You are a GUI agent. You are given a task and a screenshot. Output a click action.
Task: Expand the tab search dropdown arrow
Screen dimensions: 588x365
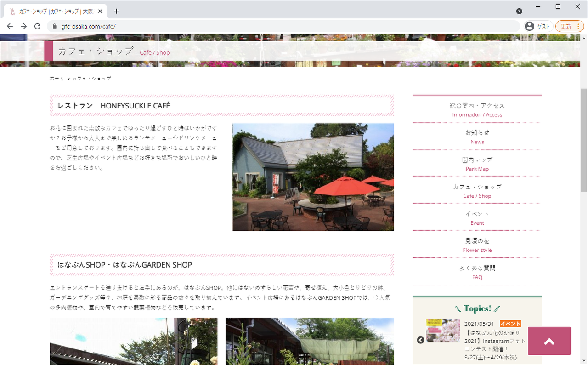519,11
